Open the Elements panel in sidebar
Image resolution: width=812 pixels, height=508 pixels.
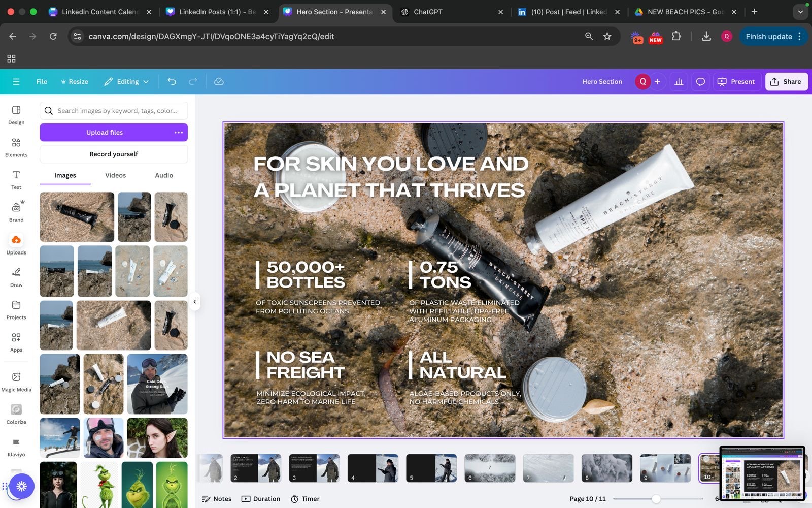[16, 147]
